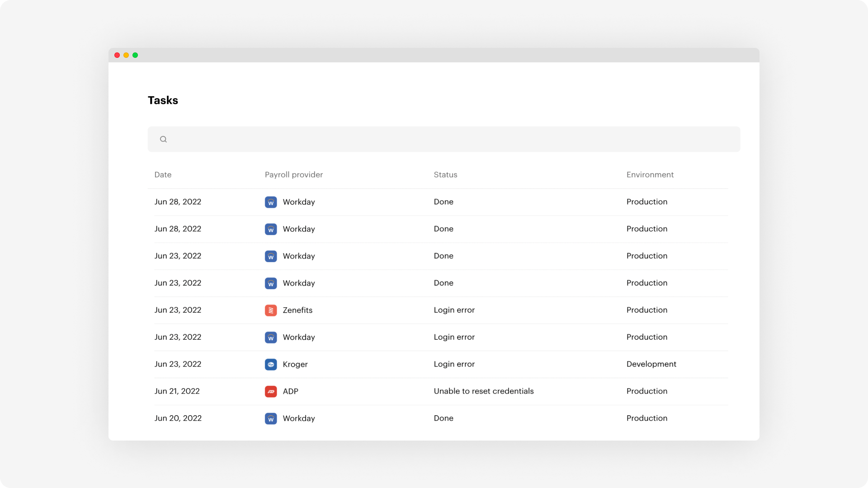Image resolution: width=868 pixels, height=488 pixels.
Task: Click the yellow minimize window dot
Action: click(126, 55)
